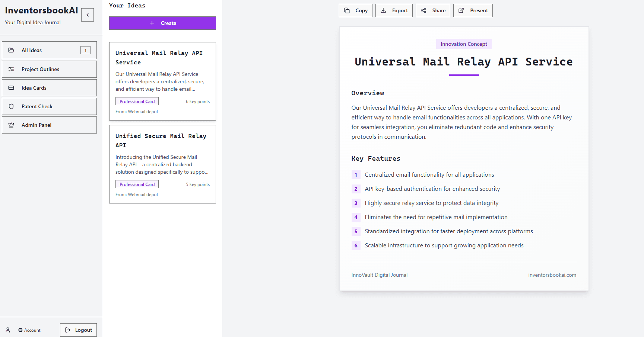The image size is (644, 337).
Task: Click the list icon beside Project Outlines
Action: pyautogui.click(x=11, y=69)
